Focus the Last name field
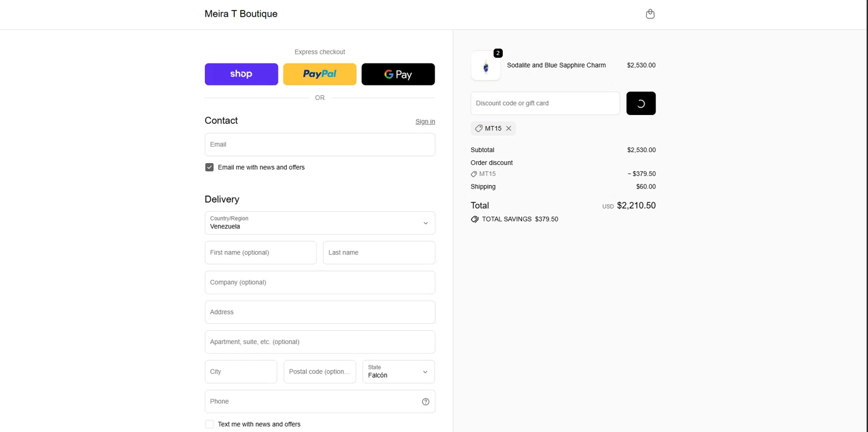This screenshot has height=432, width=868. [x=379, y=253]
